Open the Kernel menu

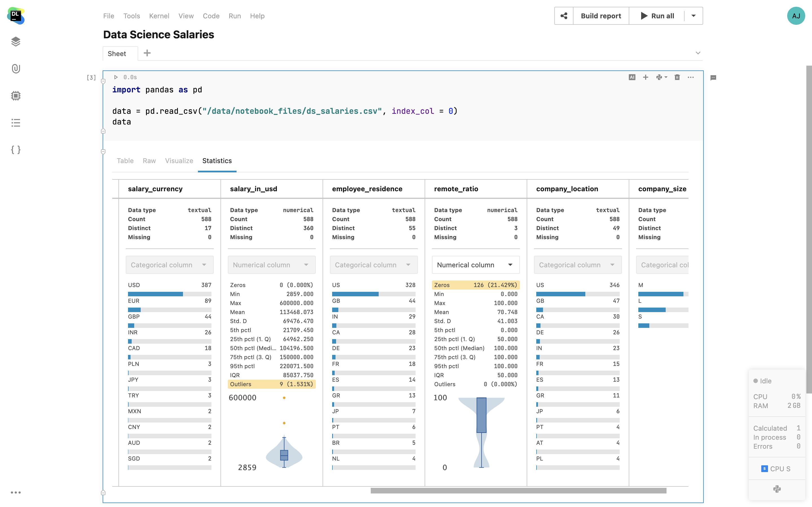(x=159, y=16)
